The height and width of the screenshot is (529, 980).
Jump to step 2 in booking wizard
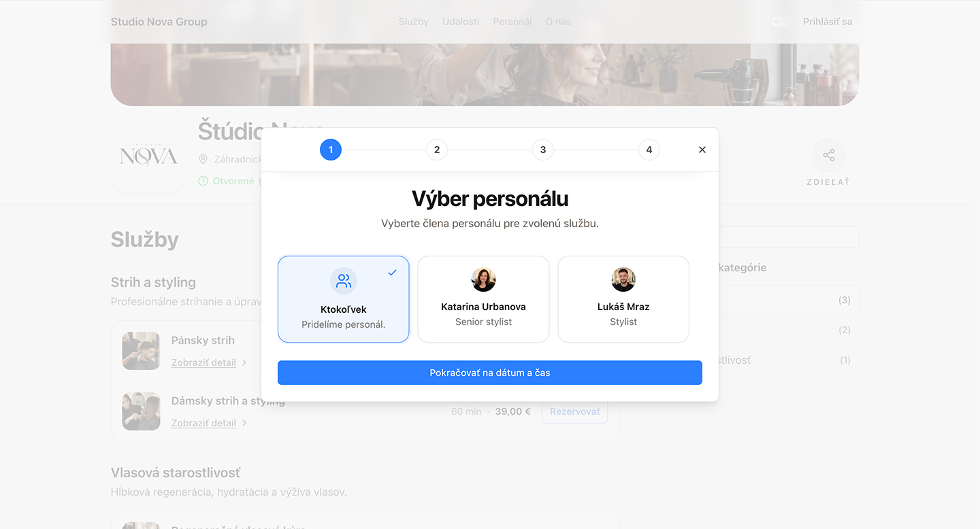coord(437,150)
